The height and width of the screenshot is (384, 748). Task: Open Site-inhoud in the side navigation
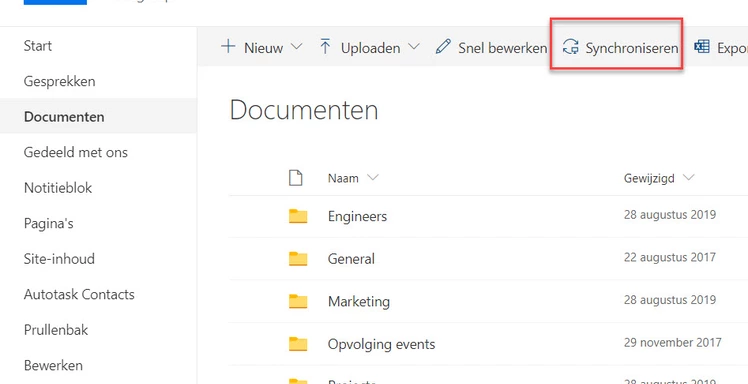(x=59, y=259)
